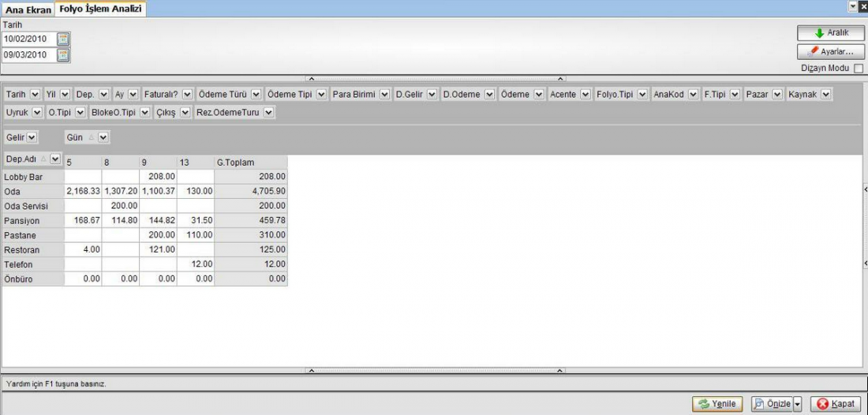Open the Folyo.Tipi filter dropdown
868x415 pixels.
[642, 95]
